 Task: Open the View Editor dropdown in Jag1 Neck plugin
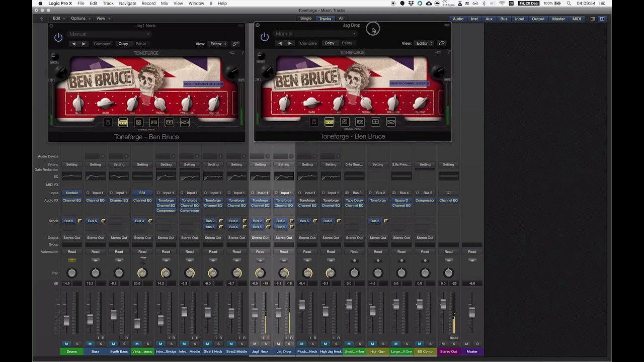coord(217,44)
